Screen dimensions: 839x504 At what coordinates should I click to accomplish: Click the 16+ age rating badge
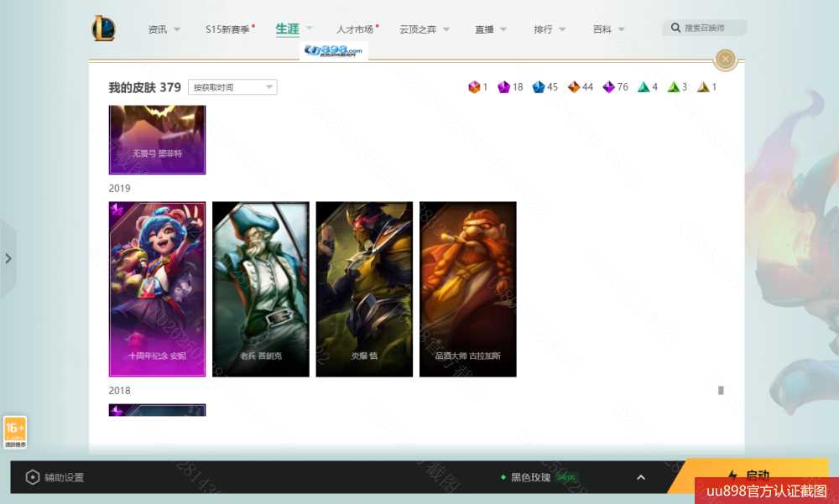tap(15, 433)
